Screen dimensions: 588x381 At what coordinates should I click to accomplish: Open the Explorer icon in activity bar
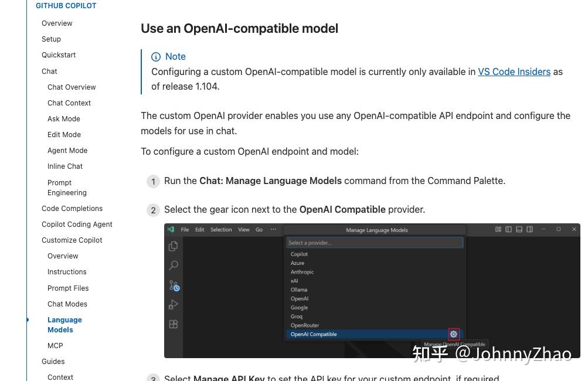(174, 246)
